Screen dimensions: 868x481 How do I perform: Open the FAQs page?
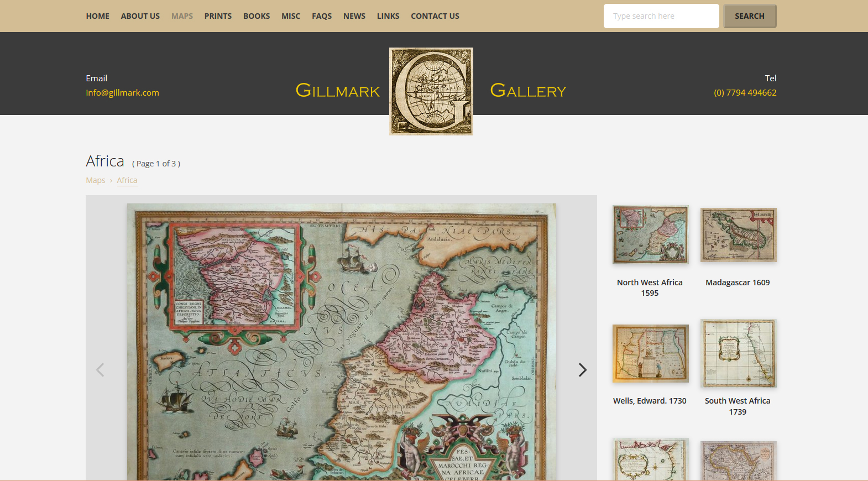322,16
